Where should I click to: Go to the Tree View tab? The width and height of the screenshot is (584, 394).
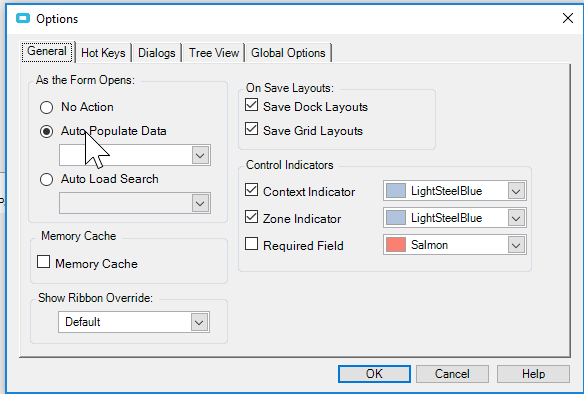click(x=214, y=53)
